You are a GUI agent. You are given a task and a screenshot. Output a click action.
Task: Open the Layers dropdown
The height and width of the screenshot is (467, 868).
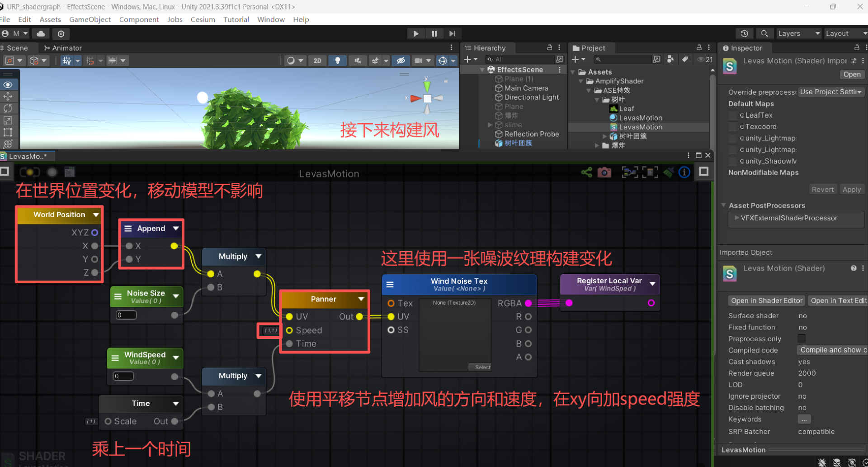(x=798, y=33)
